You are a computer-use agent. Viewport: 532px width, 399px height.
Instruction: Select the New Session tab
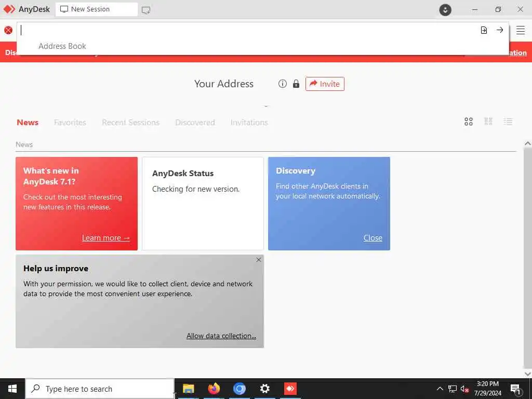point(96,9)
